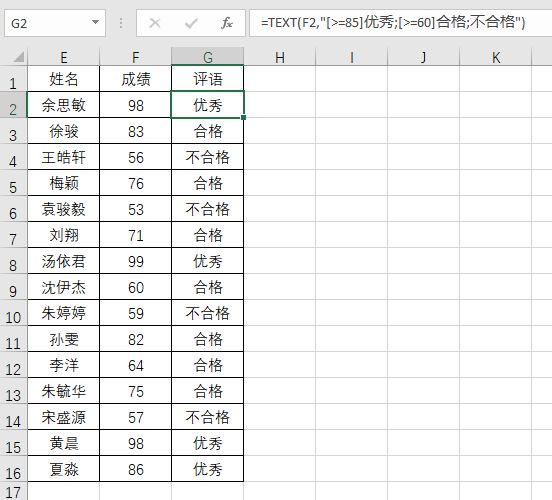
Task: Click score cell 60
Action: 136,287
